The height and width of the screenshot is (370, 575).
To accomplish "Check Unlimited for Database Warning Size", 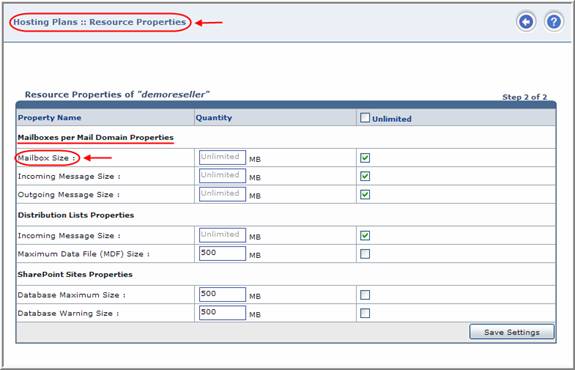I will (x=365, y=313).
